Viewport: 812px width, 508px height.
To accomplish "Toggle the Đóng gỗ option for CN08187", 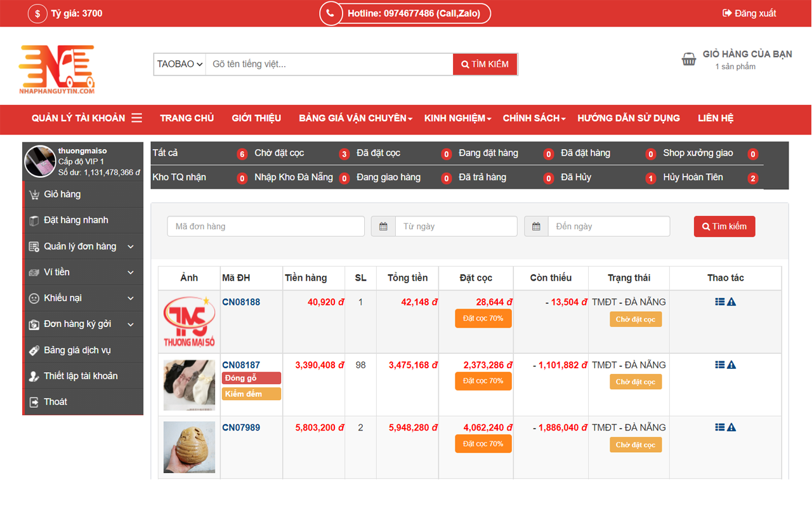I will click(251, 378).
